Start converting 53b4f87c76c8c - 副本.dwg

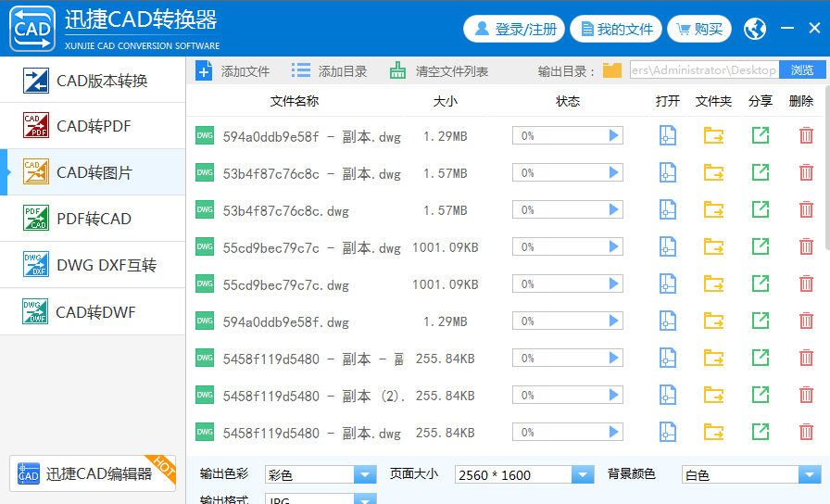613,172
